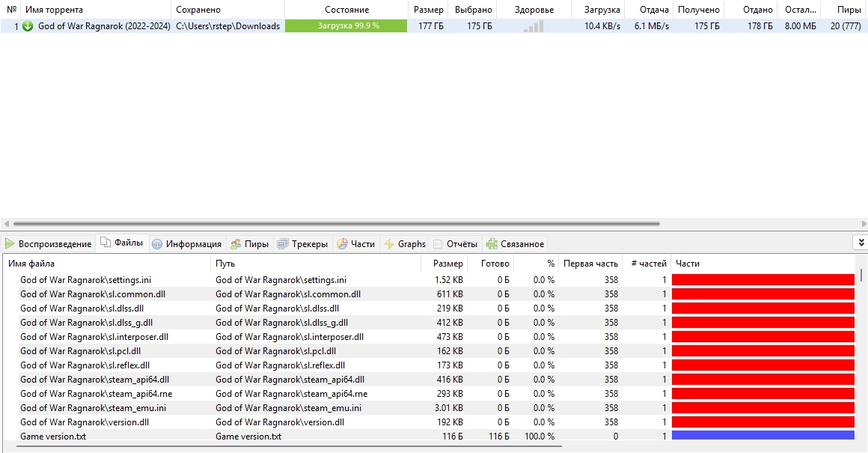Viewport: 868px width, 453px height.
Task: Click the green download status icon of the torrent
Action: 28,26
